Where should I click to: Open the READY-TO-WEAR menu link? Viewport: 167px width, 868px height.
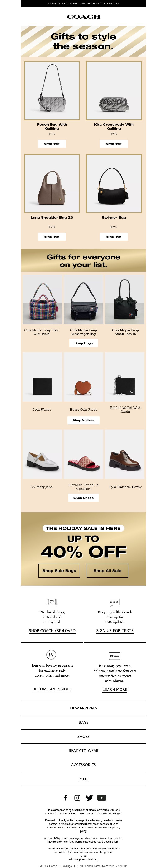[83, 750]
